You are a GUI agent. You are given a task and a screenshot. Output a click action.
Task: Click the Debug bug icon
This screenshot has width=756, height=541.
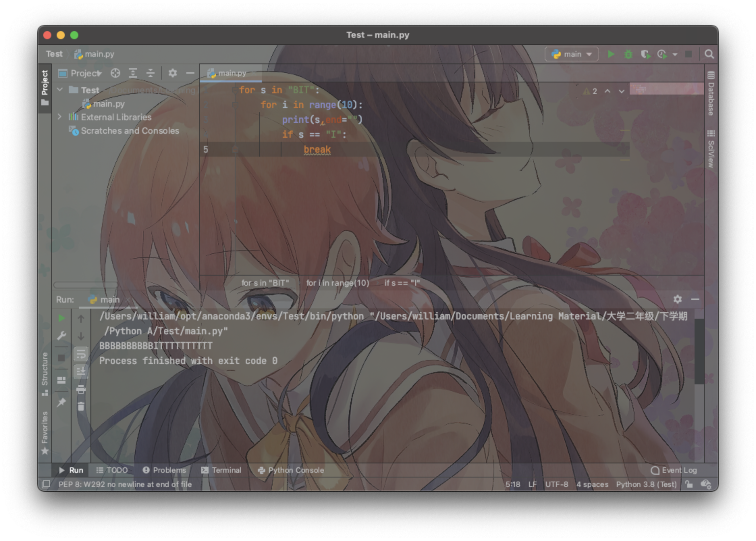tap(628, 54)
